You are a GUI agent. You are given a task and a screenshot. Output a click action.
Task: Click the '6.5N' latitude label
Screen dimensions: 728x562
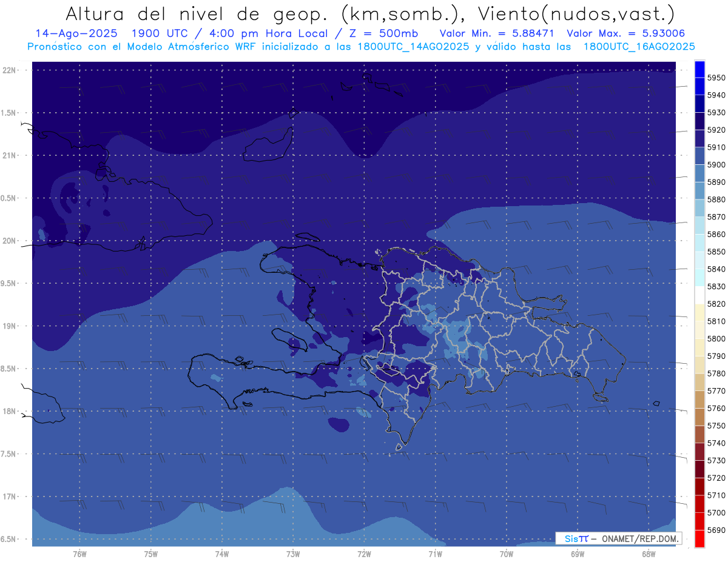8,540
